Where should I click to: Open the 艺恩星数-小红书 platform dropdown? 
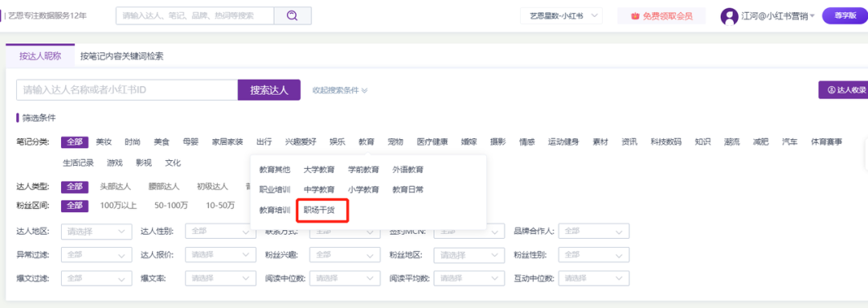[x=561, y=16]
